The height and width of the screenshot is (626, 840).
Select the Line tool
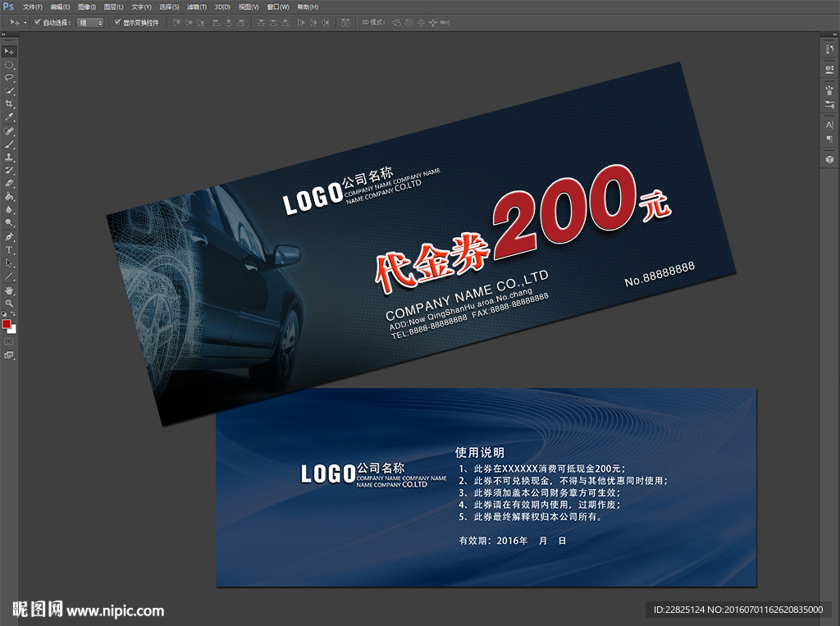point(9,276)
